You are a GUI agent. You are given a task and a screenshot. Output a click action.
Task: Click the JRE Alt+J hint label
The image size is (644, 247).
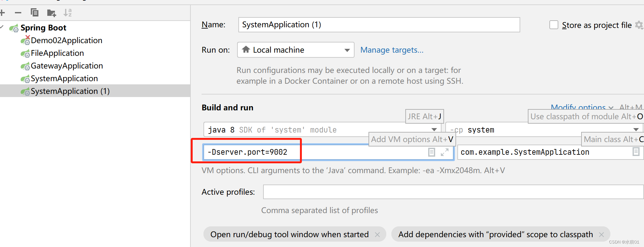[425, 116]
